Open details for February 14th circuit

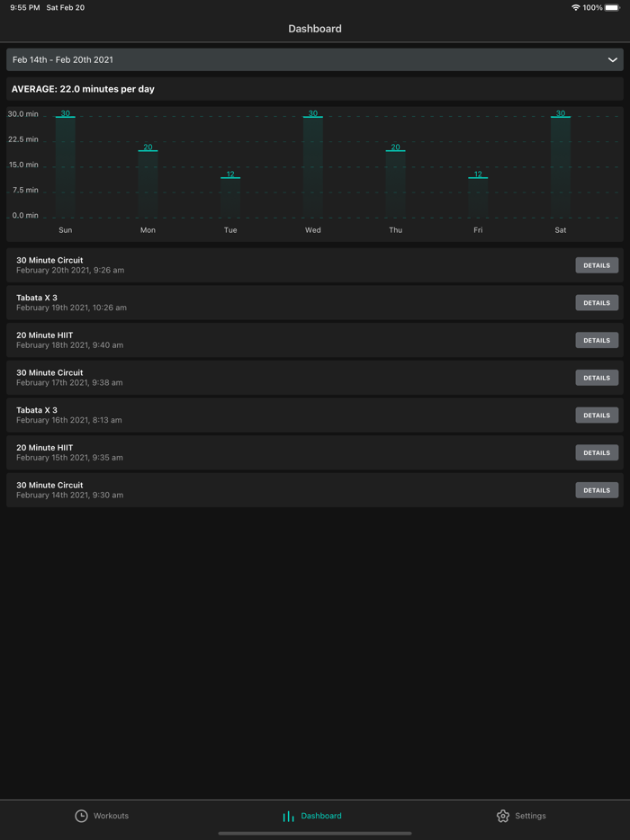(597, 490)
